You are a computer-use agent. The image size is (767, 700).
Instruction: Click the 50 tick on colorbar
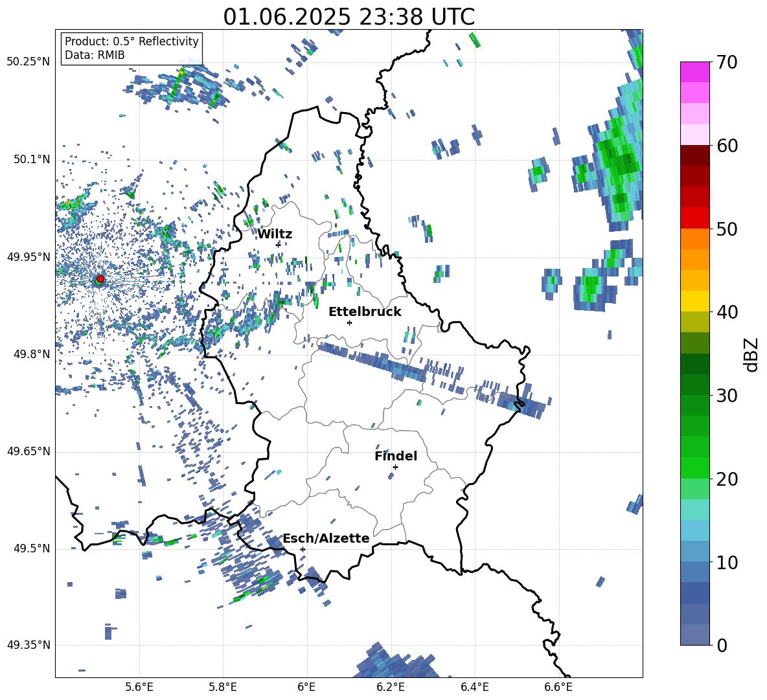(726, 229)
